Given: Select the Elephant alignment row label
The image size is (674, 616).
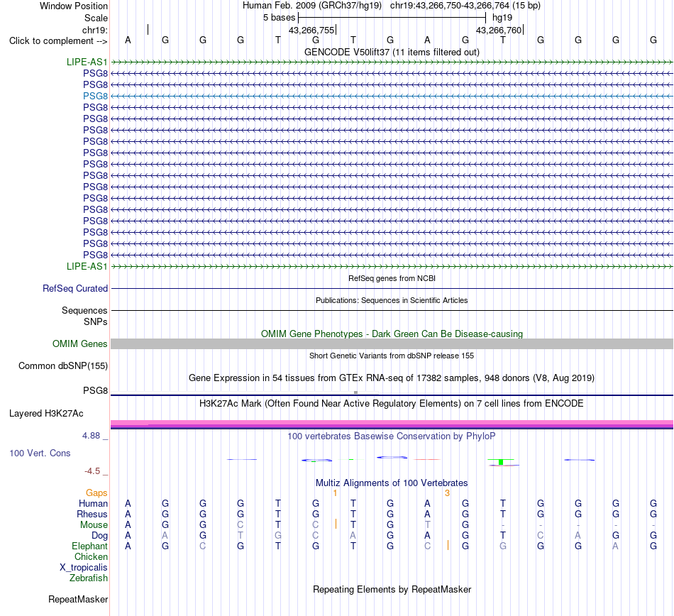Looking at the screenshot, I should coord(90,546).
